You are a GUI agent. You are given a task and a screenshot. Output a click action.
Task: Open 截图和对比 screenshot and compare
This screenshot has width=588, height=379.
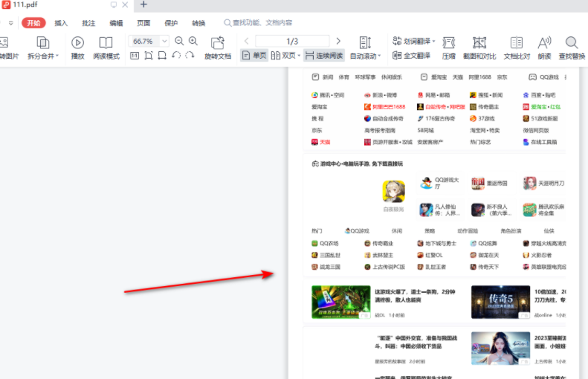479,48
